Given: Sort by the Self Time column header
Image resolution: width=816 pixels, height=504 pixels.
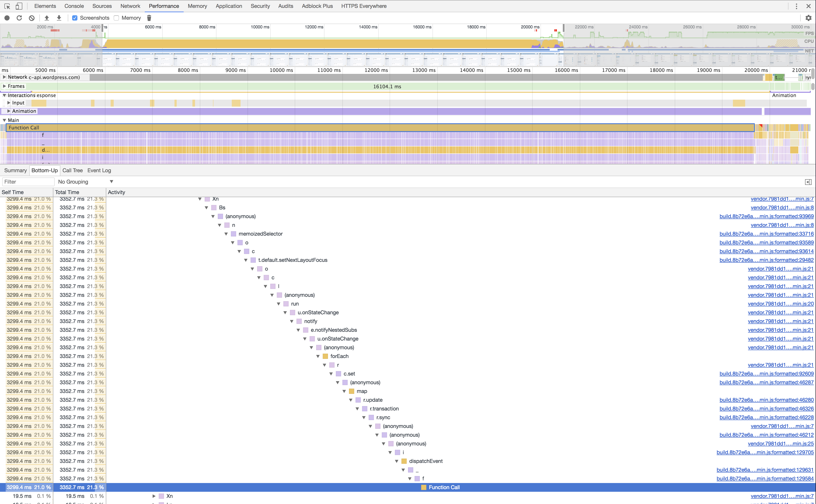Looking at the screenshot, I should 26,192.
